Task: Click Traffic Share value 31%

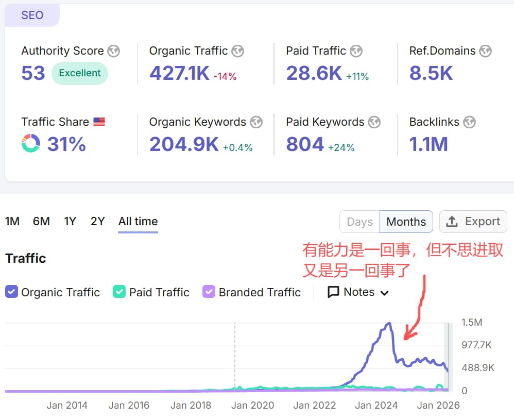Action: point(66,144)
